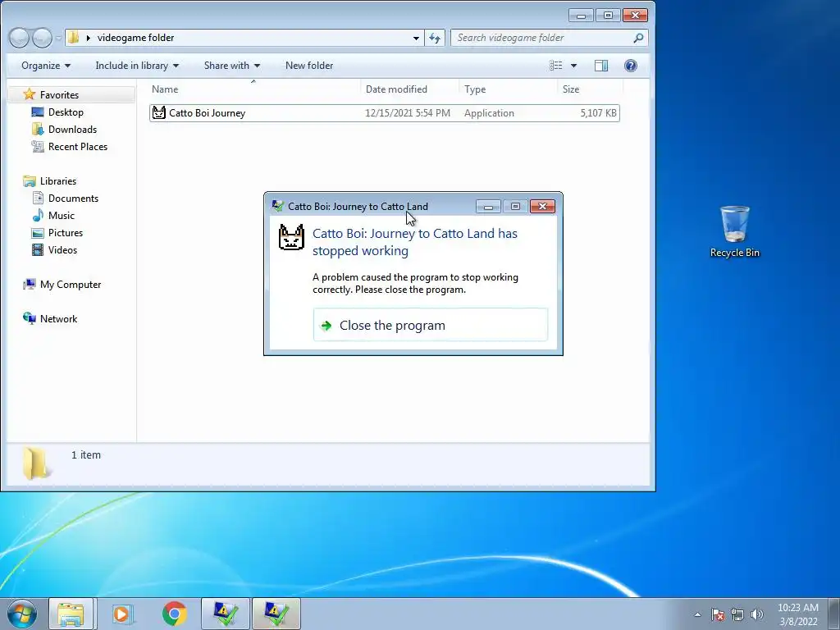Close the Catto Boi error dialog

tap(542, 206)
